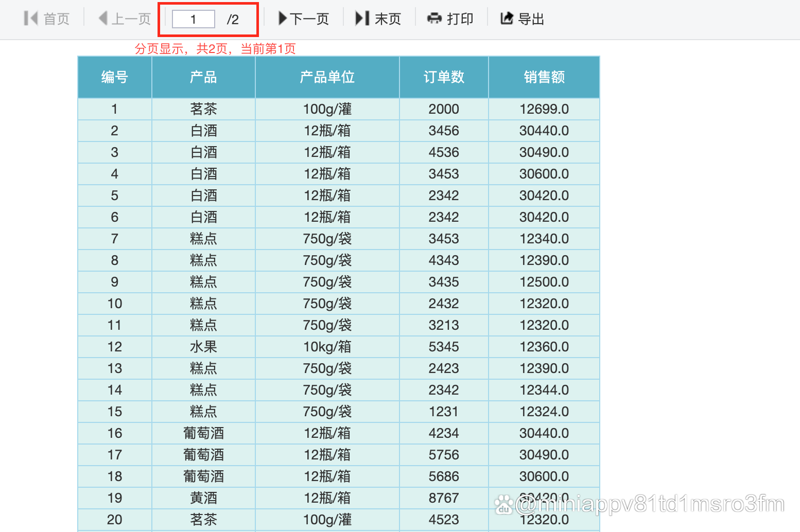The width and height of the screenshot is (800, 532).
Task: Select the 产品单位 column header
Action: point(327,77)
